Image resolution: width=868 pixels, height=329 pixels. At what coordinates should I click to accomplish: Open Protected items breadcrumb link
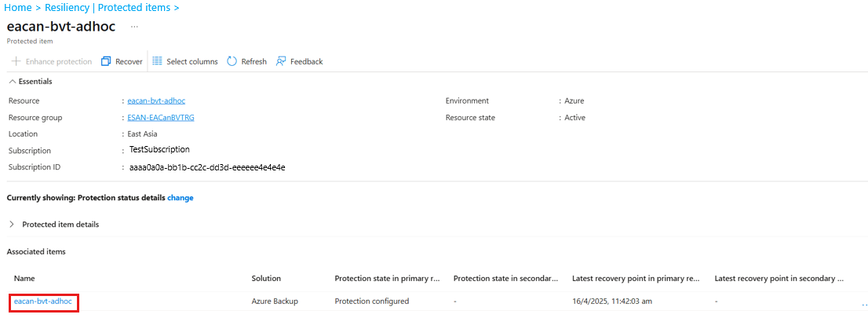click(134, 8)
